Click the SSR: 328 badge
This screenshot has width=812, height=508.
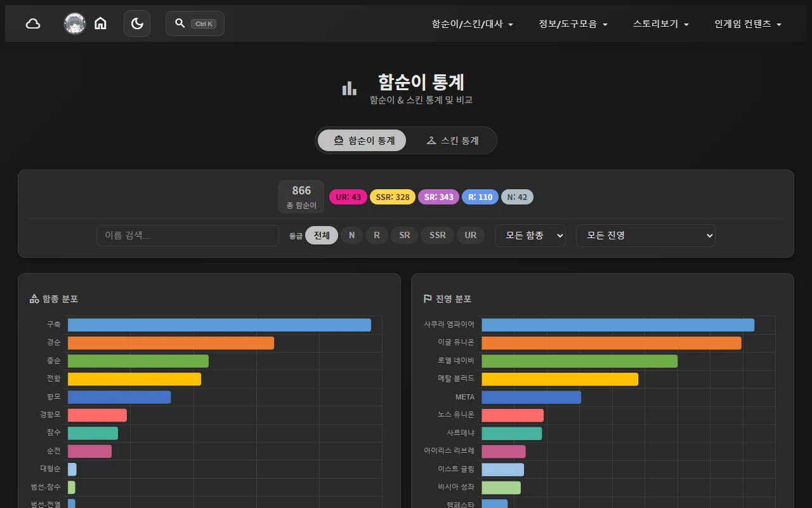[x=393, y=197]
